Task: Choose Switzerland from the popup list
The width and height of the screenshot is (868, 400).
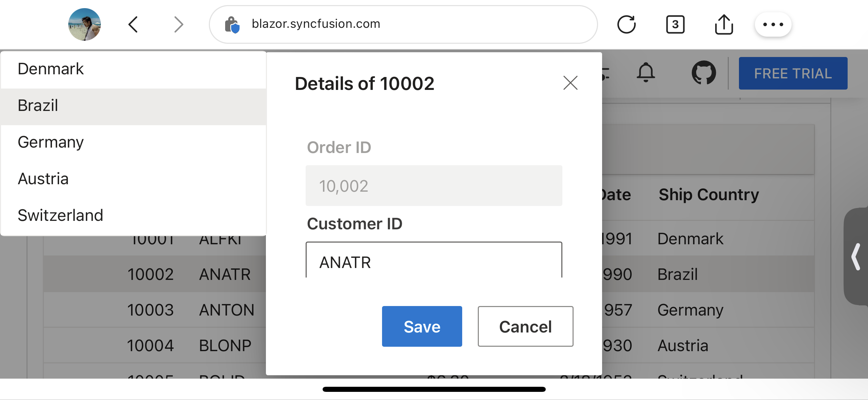Action: tap(133, 215)
